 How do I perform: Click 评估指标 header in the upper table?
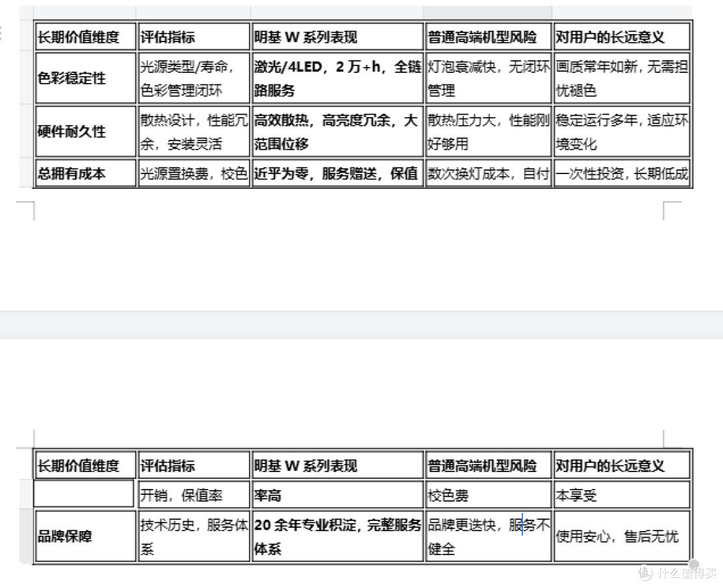193,36
